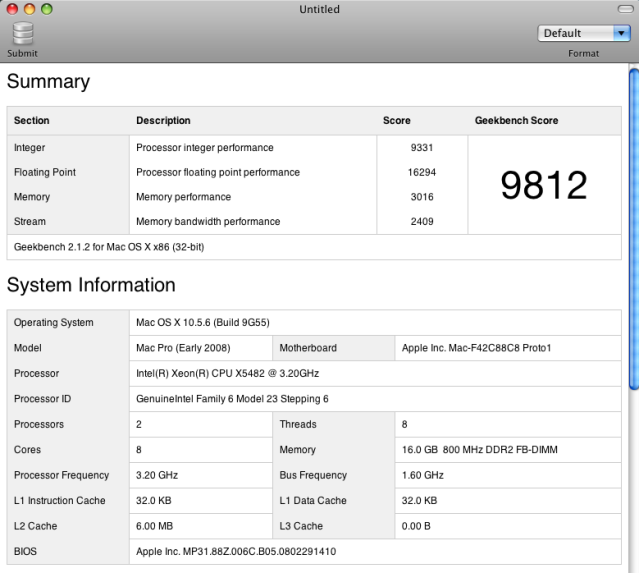Click 'Processor floating point performance' description
639x573 pixels.
click(x=218, y=172)
